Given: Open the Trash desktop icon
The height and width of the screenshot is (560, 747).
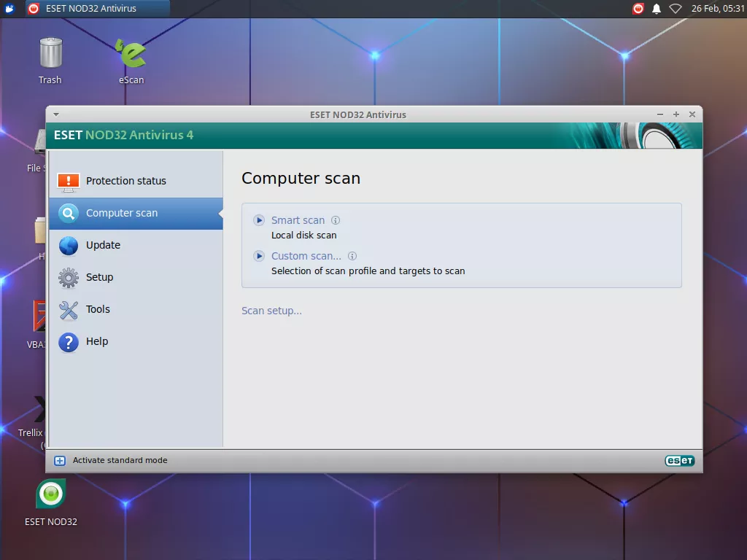Looking at the screenshot, I should tap(50, 55).
